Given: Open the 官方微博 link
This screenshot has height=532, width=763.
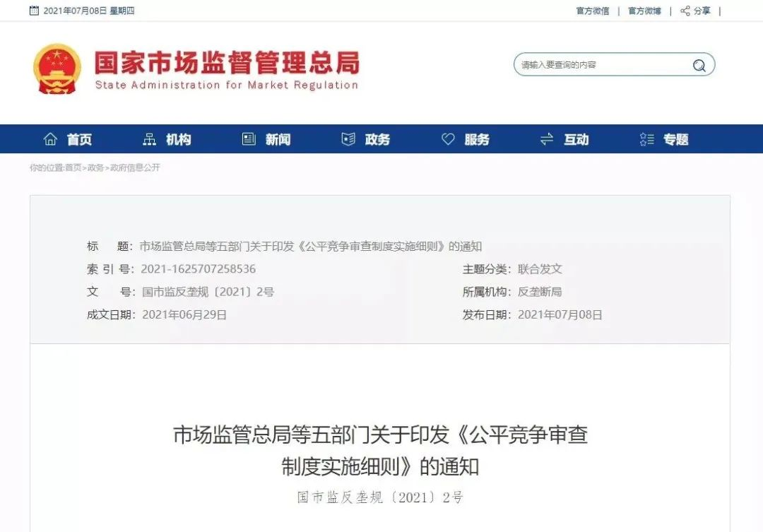Looking at the screenshot, I should point(645,11).
